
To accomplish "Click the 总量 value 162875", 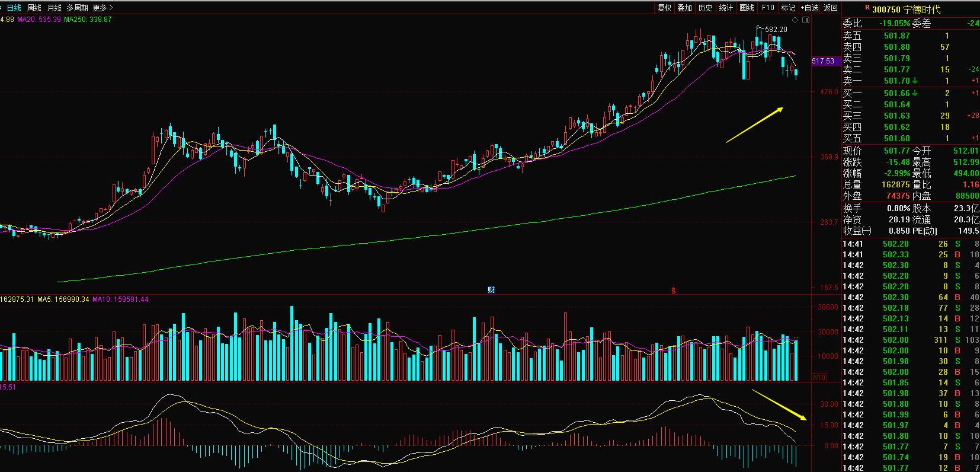I will click(896, 184).
